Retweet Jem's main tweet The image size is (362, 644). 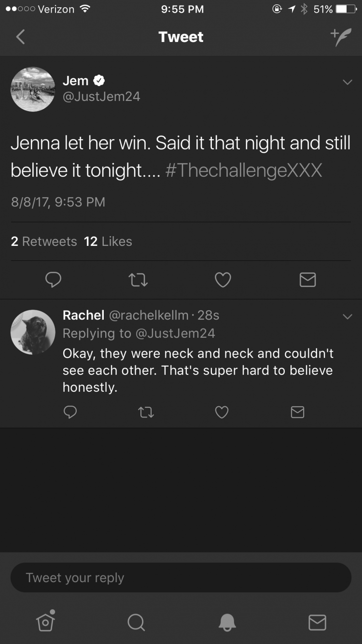[x=138, y=280]
